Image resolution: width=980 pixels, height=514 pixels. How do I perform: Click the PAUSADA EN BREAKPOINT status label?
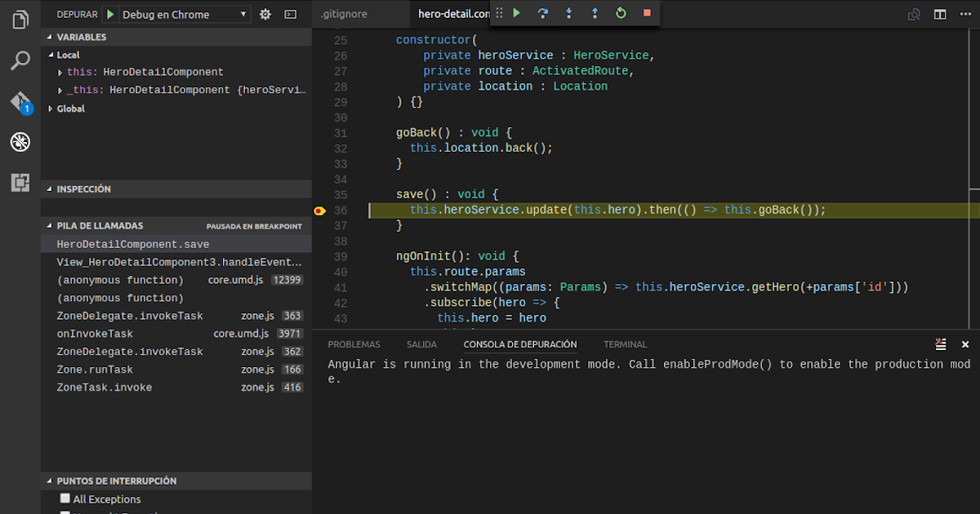coord(254,226)
